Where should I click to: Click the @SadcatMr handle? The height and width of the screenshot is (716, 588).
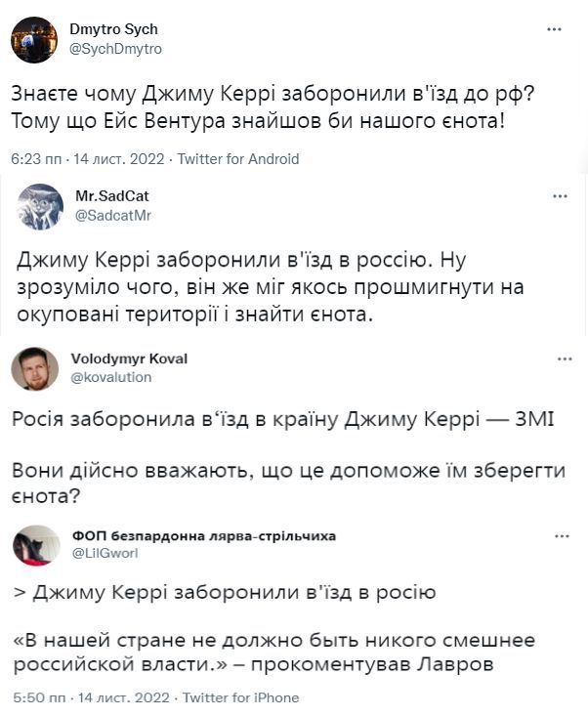113,215
